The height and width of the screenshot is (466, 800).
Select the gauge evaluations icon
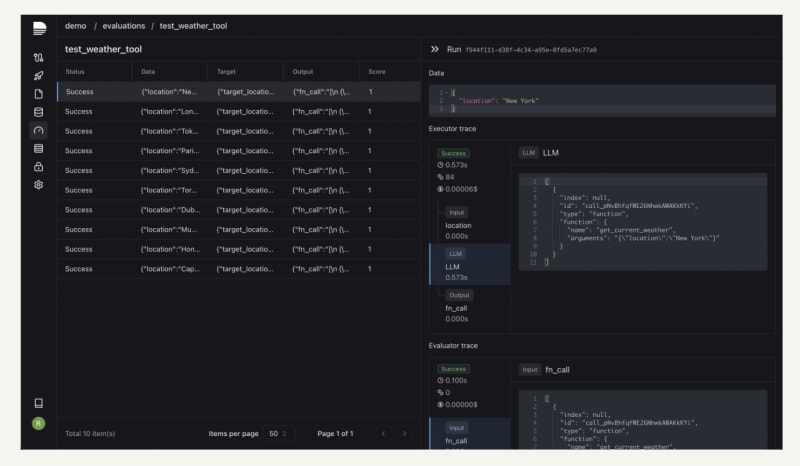click(x=39, y=130)
